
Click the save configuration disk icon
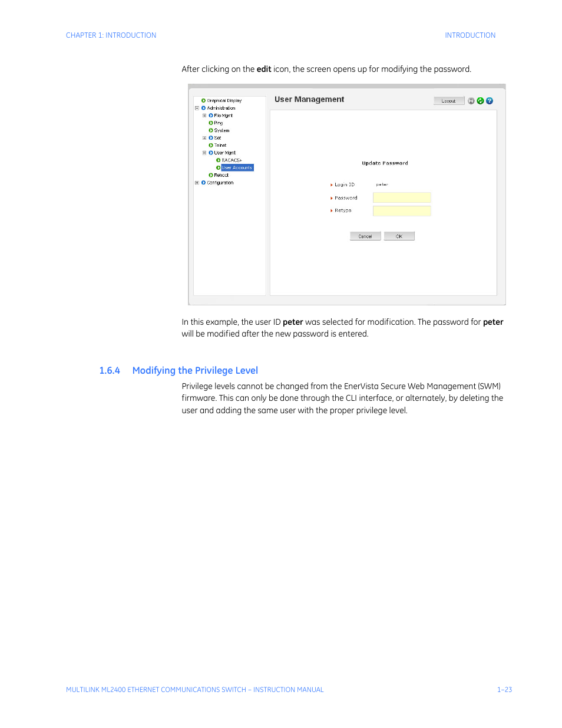(471, 101)
